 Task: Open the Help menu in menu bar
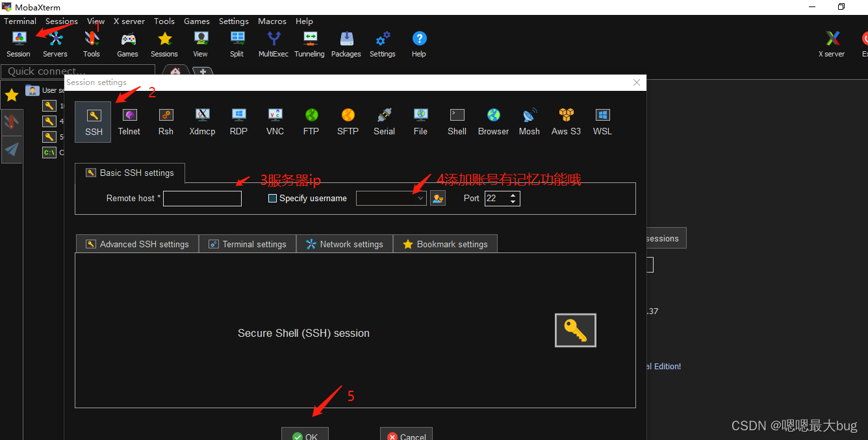pyautogui.click(x=304, y=21)
